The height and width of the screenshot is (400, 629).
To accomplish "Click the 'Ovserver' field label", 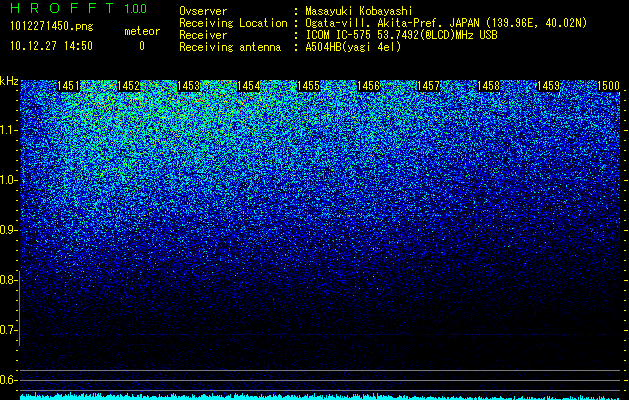I will (203, 11).
